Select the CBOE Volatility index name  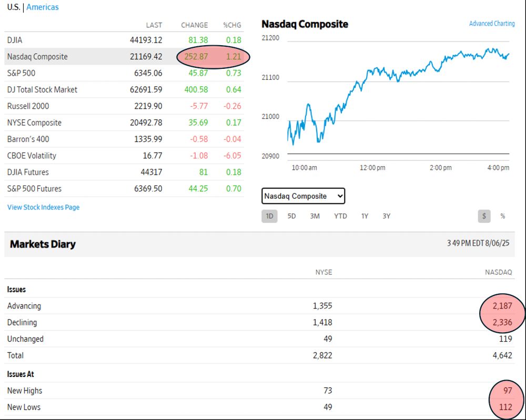(32, 156)
